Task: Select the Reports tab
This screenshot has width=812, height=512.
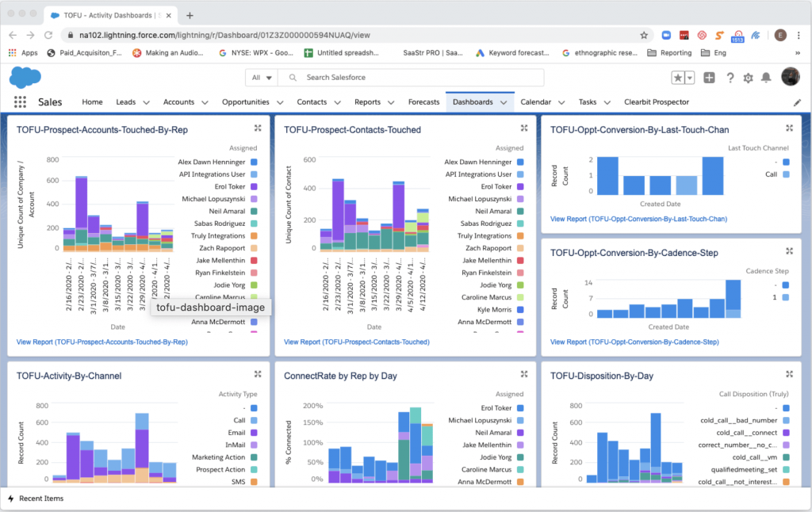Action: coord(367,102)
